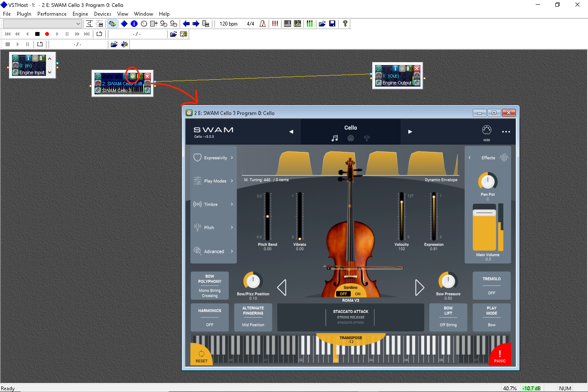Select previous preset arrow left of Cello
588x392 pixels.
291,132
